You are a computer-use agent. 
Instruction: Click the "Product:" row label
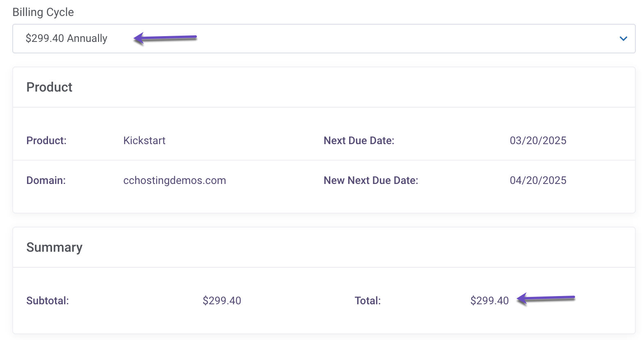pos(46,140)
